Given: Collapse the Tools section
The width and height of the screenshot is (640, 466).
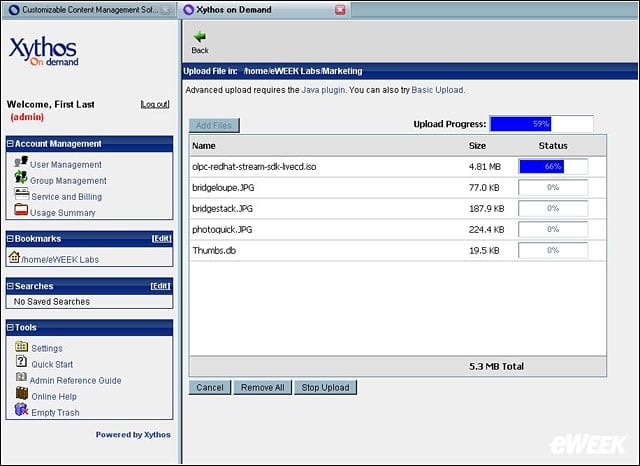Looking at the screenshot, I should click(x=10, y=327).
